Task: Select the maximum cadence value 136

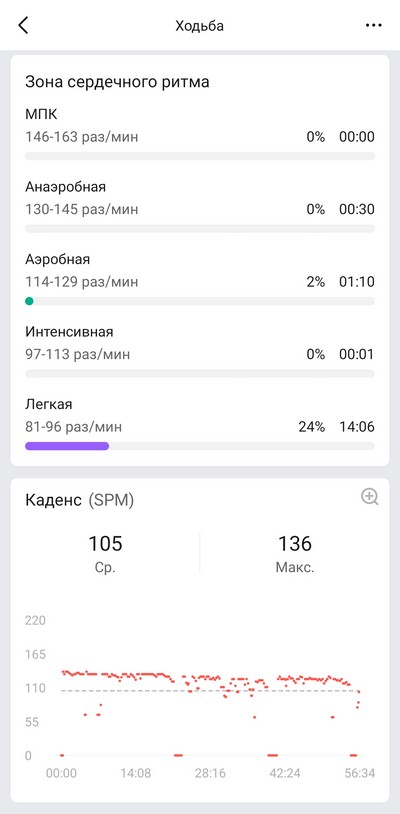Action: [295, 544]
